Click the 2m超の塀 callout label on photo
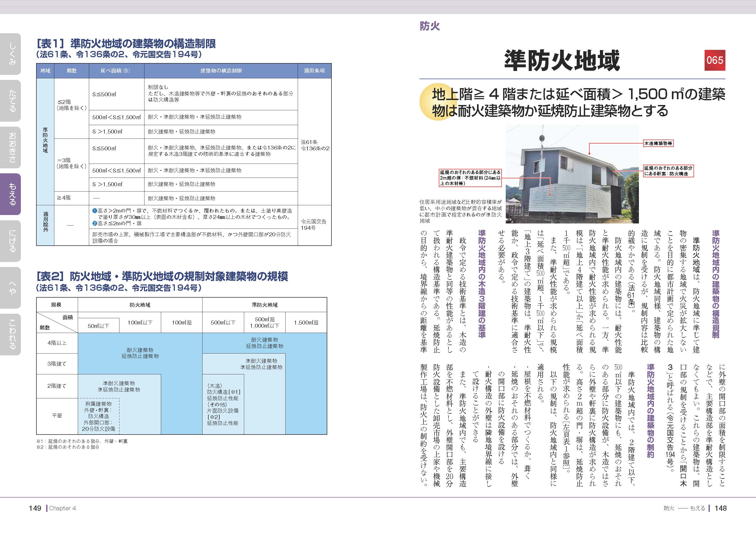 click(x=470, y=178)
